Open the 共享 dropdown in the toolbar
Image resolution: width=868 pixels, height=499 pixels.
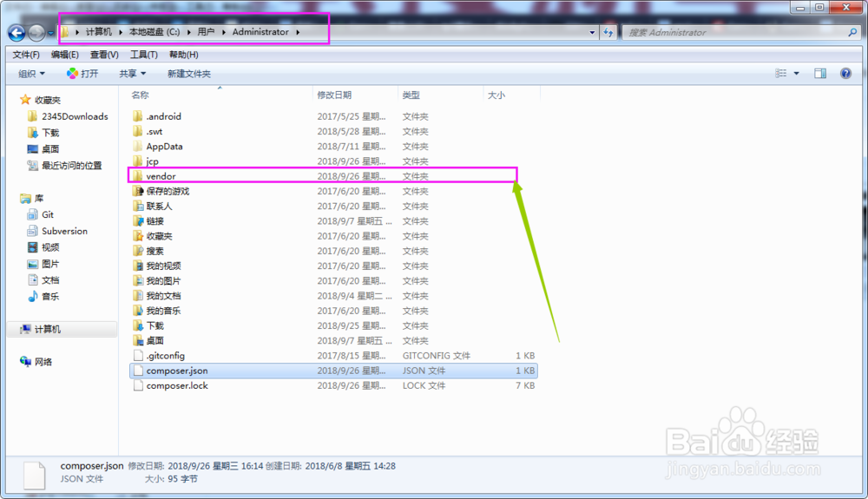(132, 74)
